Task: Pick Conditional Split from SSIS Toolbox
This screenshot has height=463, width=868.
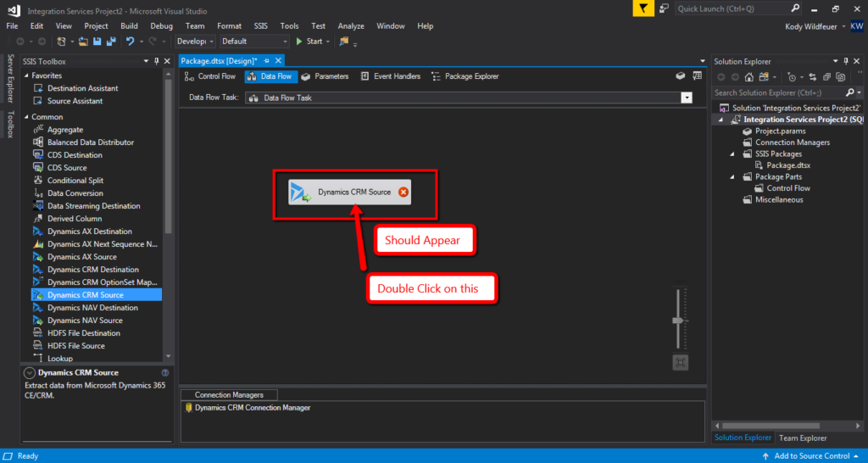Action: coord(76,181)
